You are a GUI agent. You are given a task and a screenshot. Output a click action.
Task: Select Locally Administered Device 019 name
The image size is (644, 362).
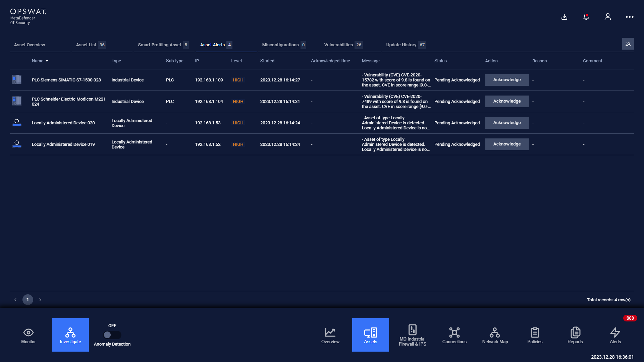coord(63,144)
